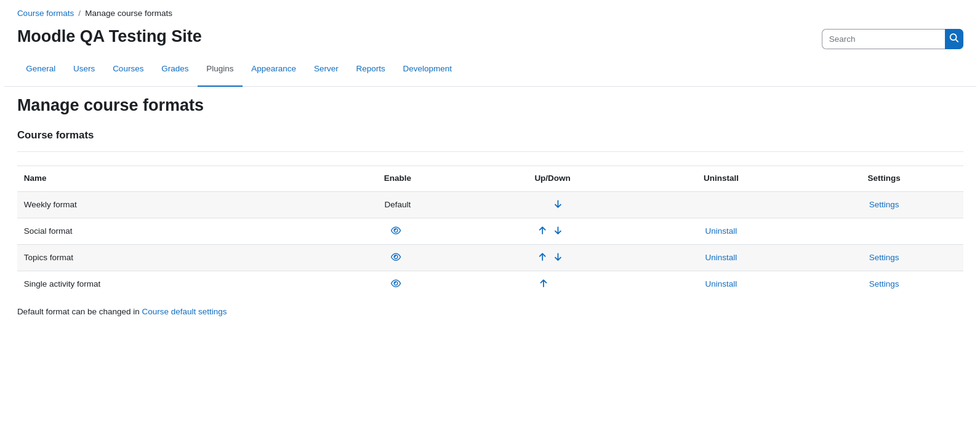Uninstall Single activity format

click(x=721, y=284)
